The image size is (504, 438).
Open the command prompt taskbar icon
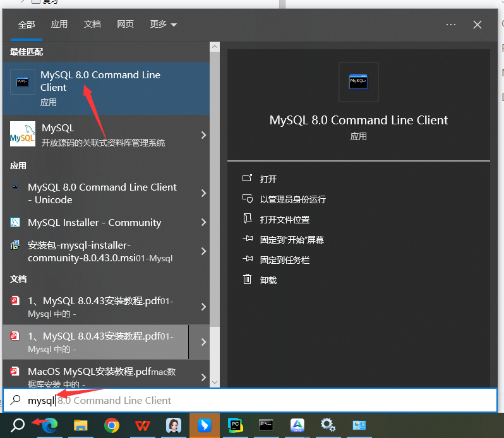(x=266, y=425)
